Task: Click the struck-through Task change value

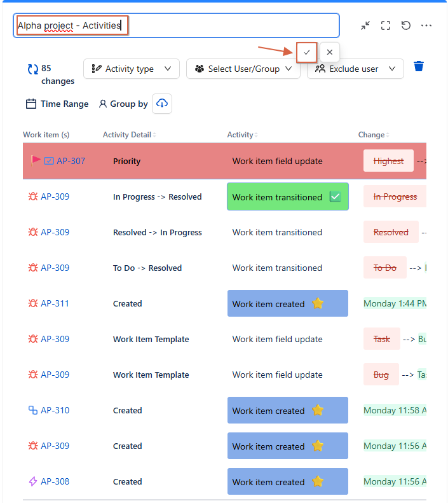Action: pos(382,339)
